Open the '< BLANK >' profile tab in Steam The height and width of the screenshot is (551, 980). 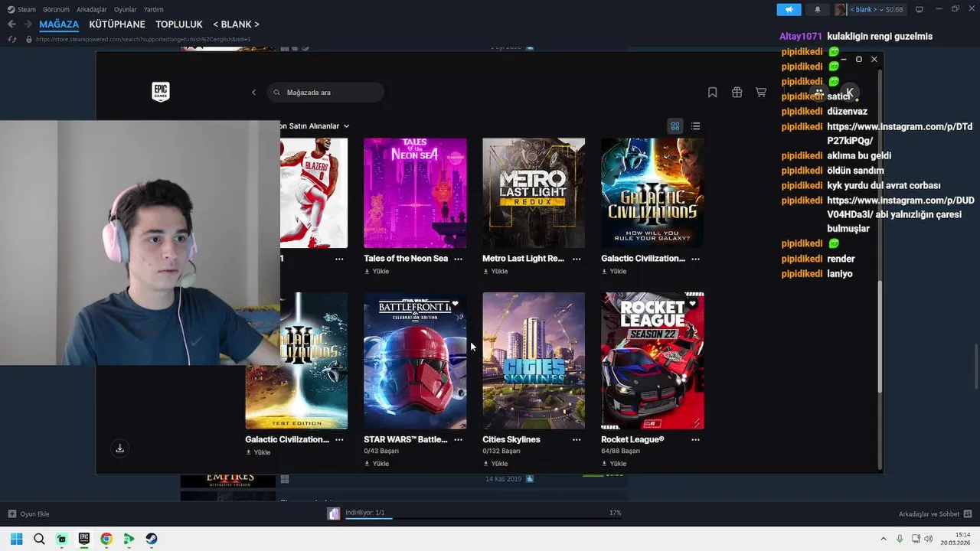pos(236,24)
